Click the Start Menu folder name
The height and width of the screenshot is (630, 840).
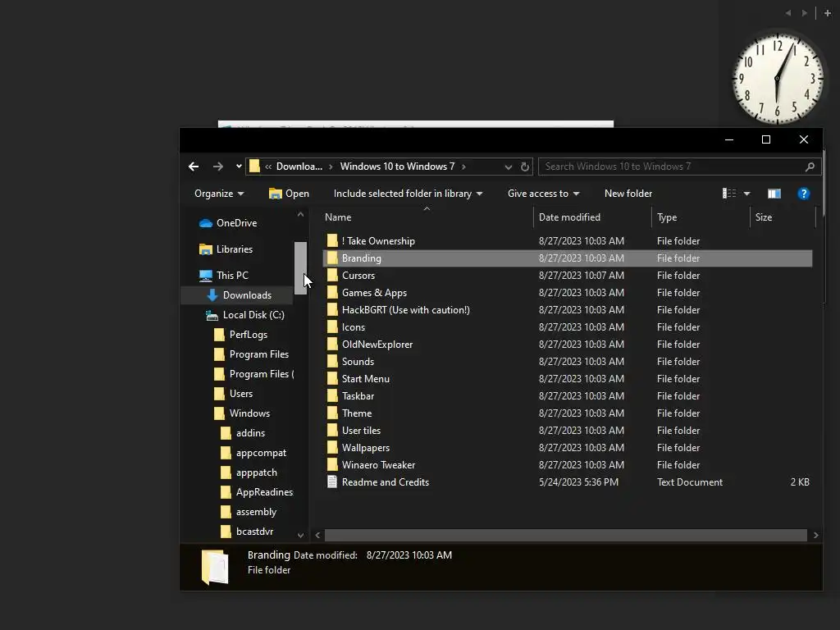point(366,379)
